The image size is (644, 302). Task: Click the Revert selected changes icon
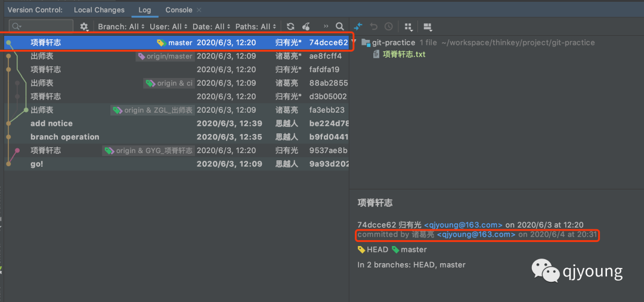pos(373,27)
